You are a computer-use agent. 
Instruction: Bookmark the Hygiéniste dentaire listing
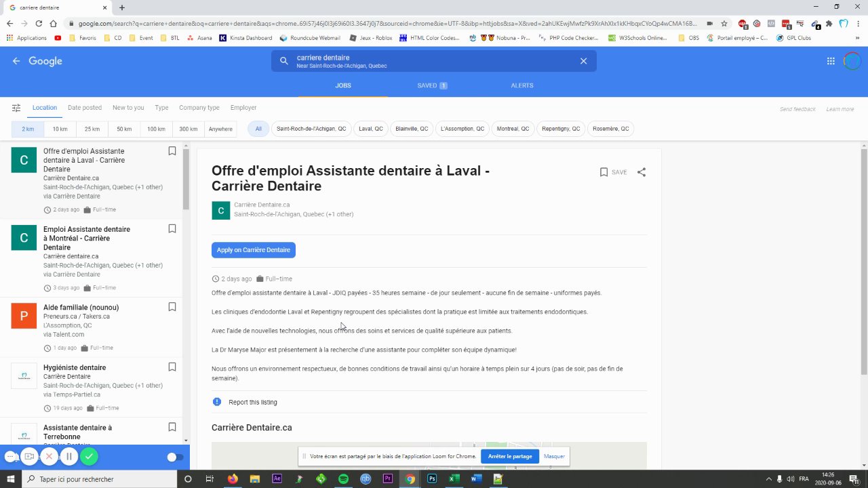pyautogui.click(x=172, y=367)
